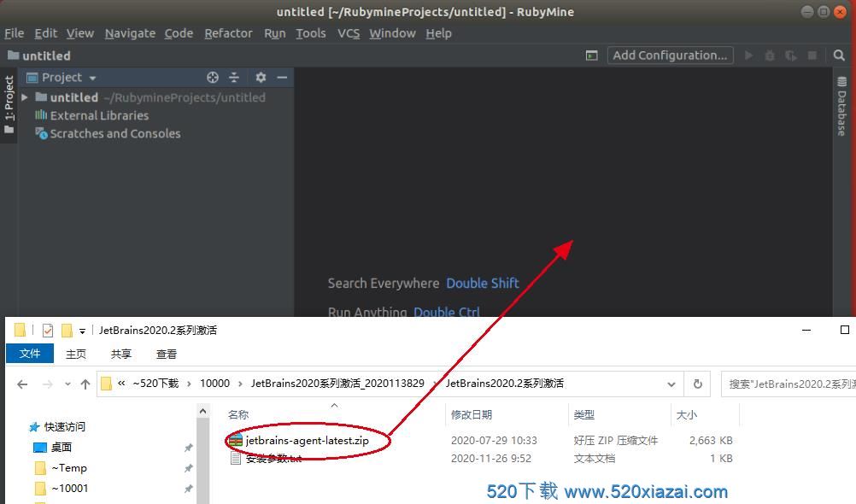Open the View menu
The image size is (856, 504).
pos(80,33)
